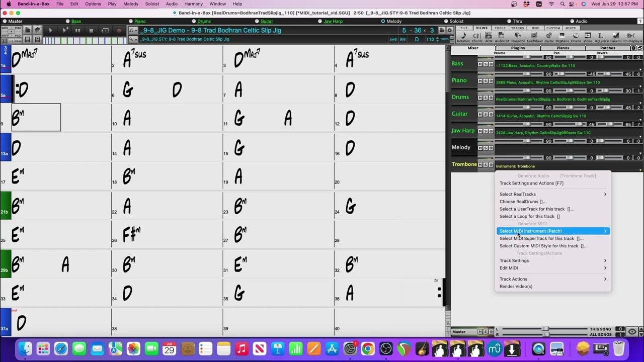Solo the Guitar track

[486, 115]
